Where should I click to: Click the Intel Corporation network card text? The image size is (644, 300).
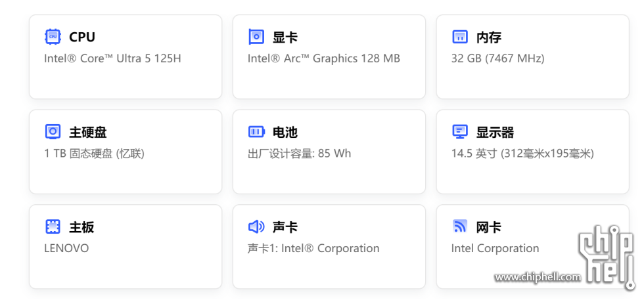point(495,248)
